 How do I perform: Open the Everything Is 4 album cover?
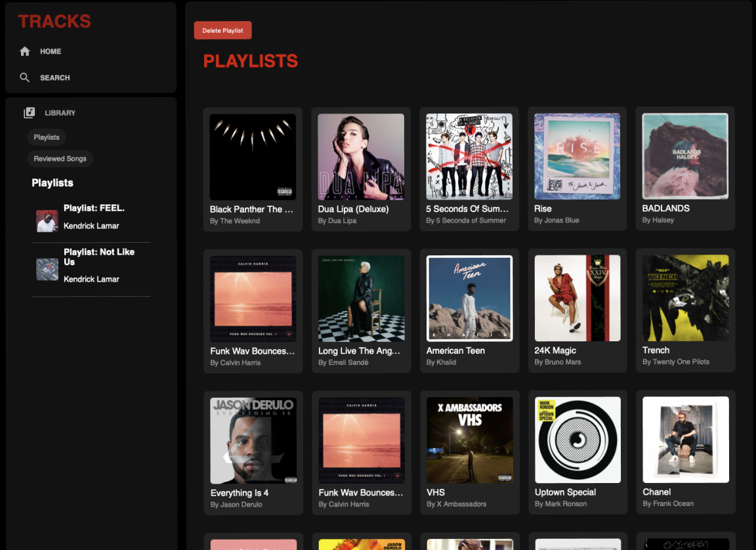253,440
